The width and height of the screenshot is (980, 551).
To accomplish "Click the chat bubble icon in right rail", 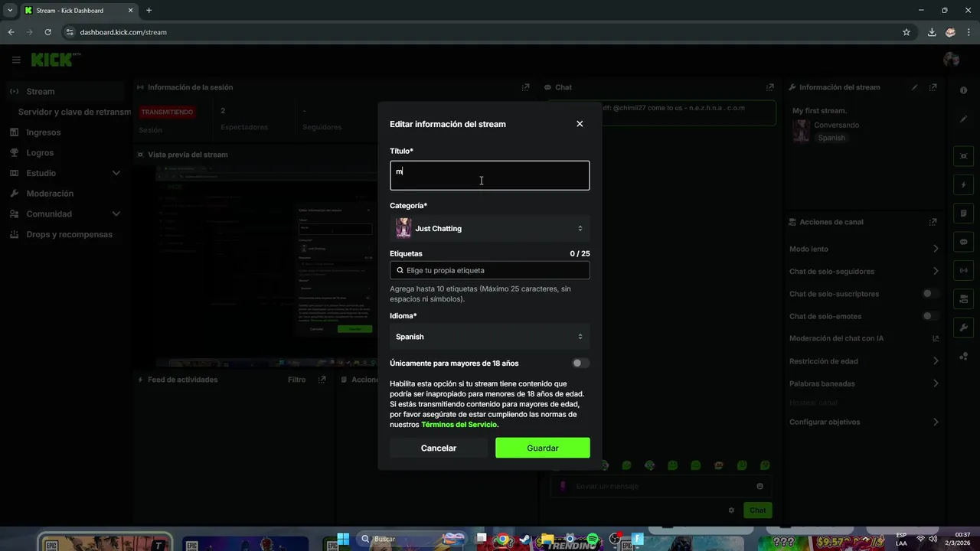I will point(964,242).
